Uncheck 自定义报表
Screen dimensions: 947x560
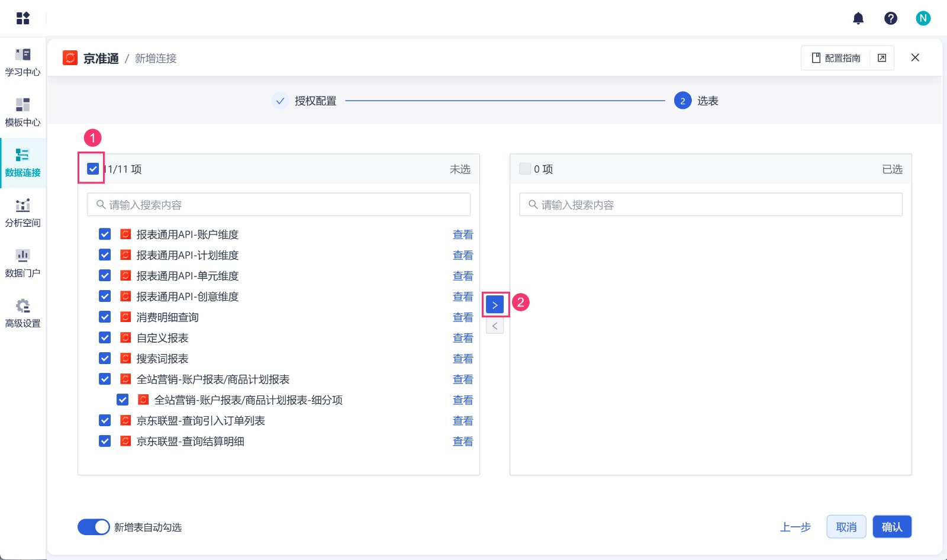click(105, 337)
